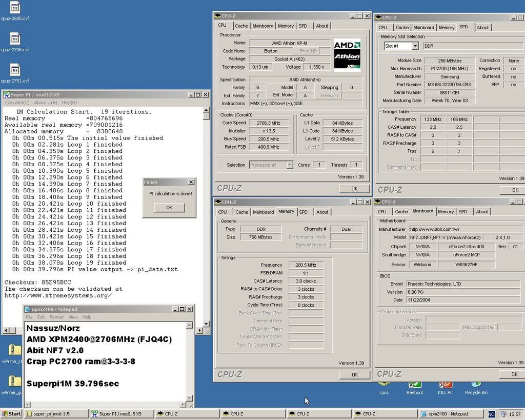Open the Super PI title bar system icon
525x420 pixels.
(x=6, y=95)
